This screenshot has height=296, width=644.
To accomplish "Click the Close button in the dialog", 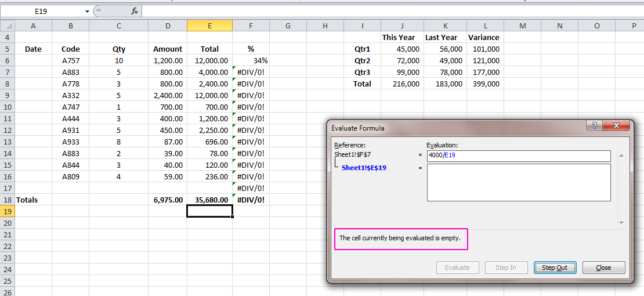I will pos(604,268).
